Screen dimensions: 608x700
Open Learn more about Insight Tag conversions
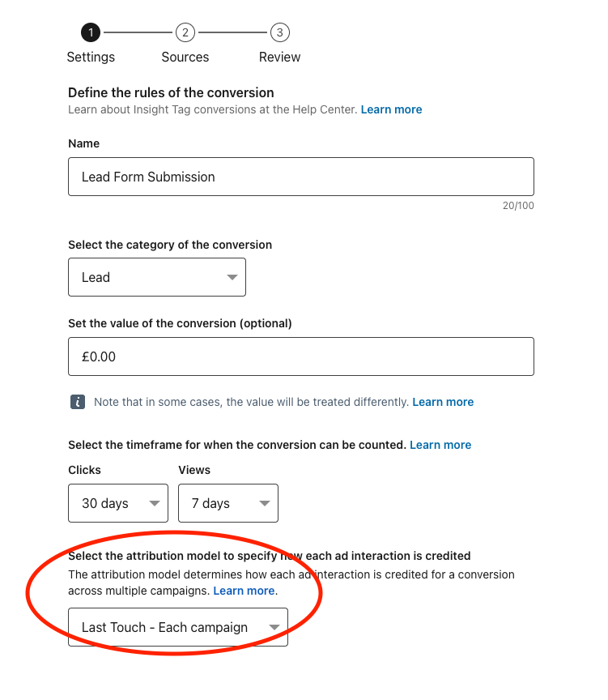click(391, 109)
